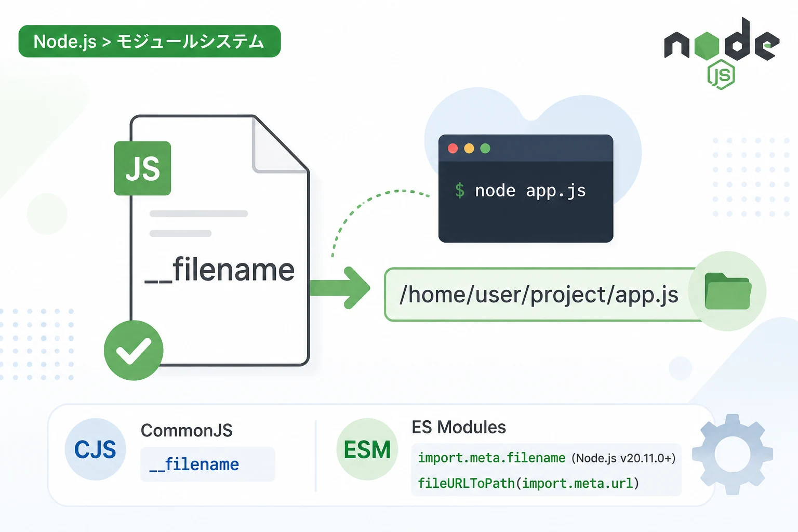
Task: Click the green right arrow
Action: (x=340, y=288)
